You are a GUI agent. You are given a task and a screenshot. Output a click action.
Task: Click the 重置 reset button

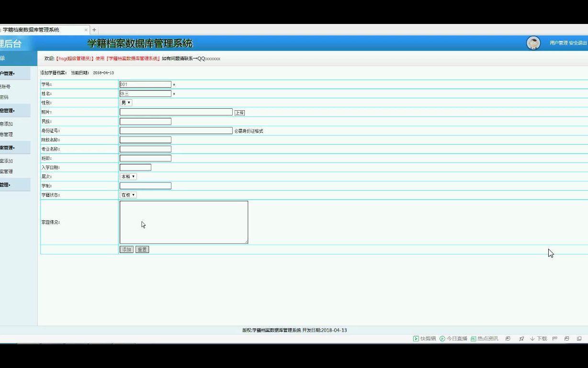[142, 249]
